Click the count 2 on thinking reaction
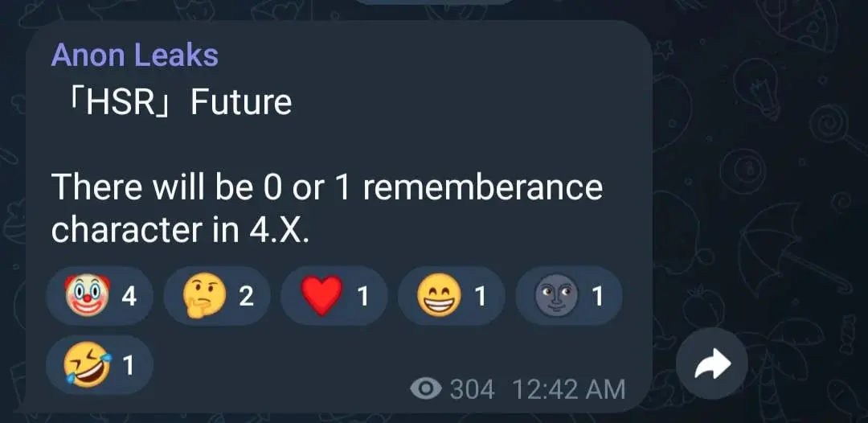Screen dimensions: 868x423 pos(246,297)
